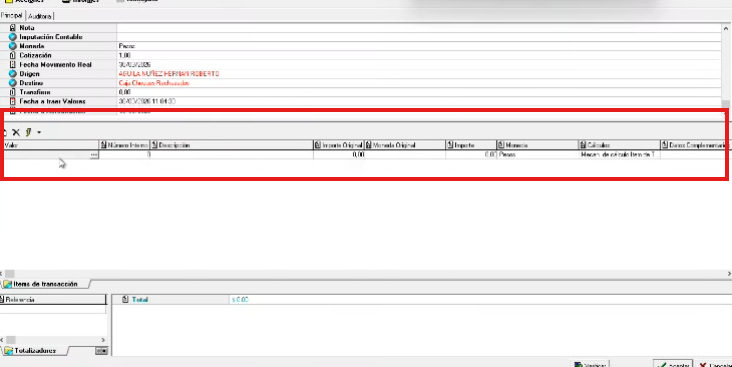Select the globe icon beside Moneda
This screenshot has height=367, width=732.
[x=13, y=46]
